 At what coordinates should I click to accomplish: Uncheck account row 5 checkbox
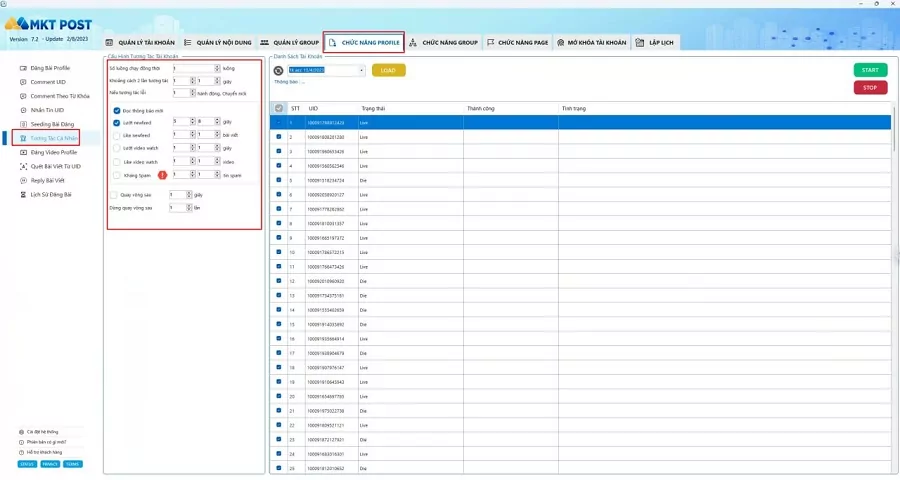pos(279,180)
